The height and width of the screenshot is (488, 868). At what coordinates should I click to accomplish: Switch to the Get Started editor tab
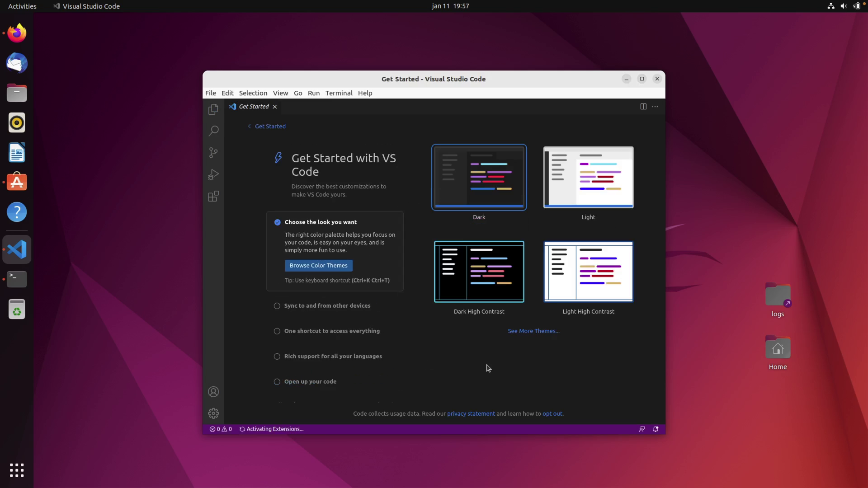[254, 107]
